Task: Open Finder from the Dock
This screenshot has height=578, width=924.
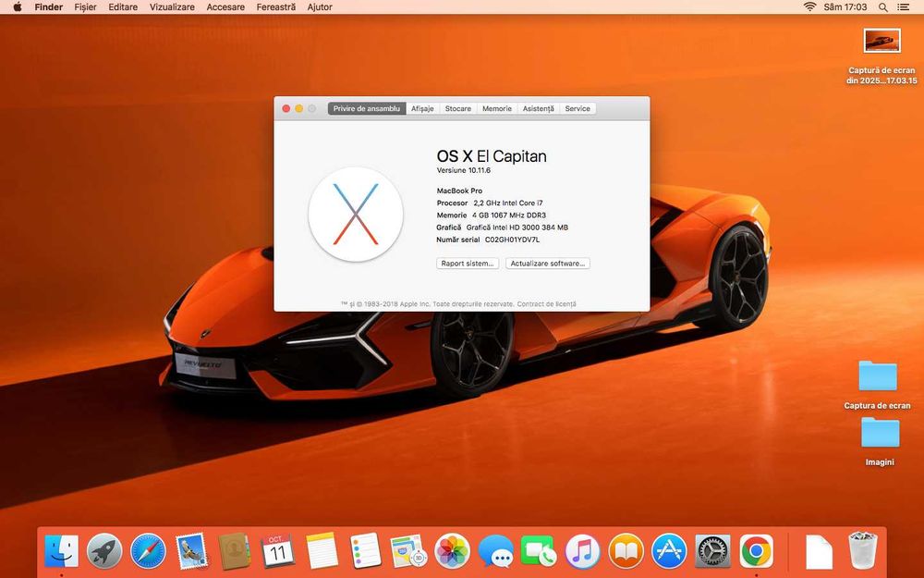Action: click(61, 551)
